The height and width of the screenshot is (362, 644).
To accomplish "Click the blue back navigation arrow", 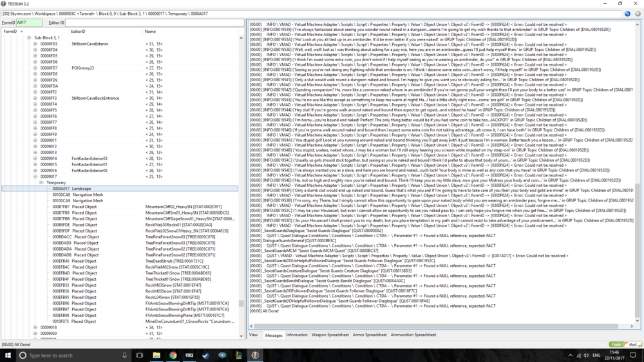I will [x=627, y=14].
